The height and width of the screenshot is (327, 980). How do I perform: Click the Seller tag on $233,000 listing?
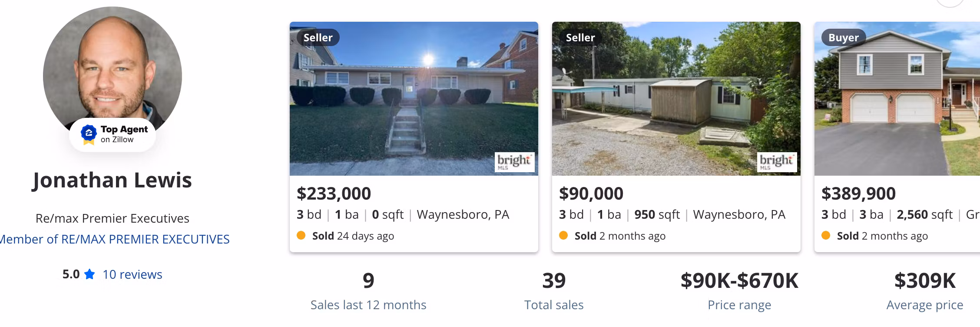point(318,38)
